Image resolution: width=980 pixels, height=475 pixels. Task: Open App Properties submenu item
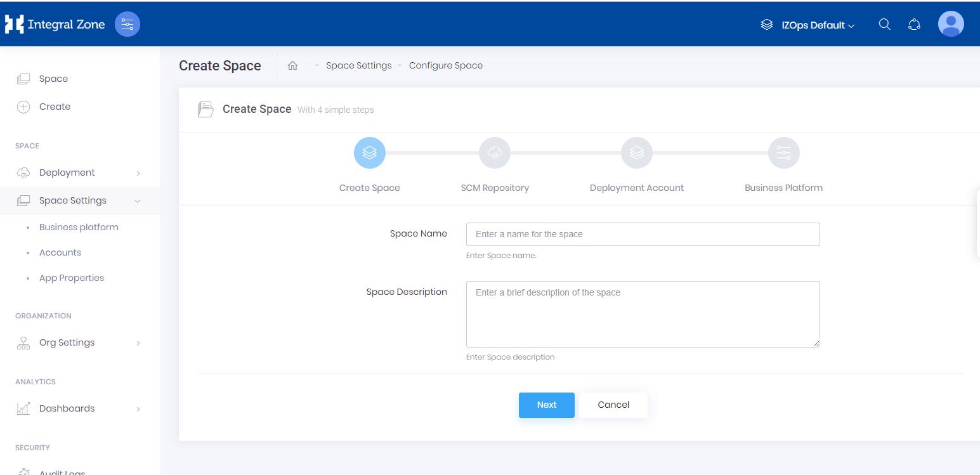[x=72, y=278]
